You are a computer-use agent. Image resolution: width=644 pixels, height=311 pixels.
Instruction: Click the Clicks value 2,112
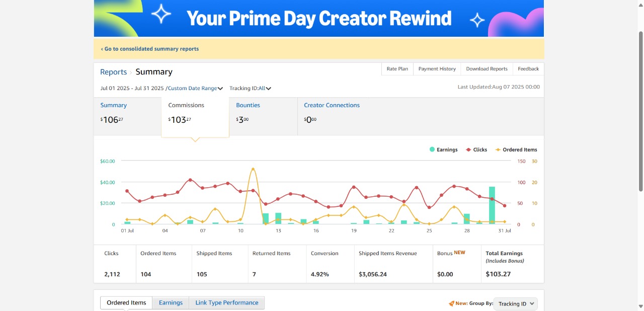point(113,274)
